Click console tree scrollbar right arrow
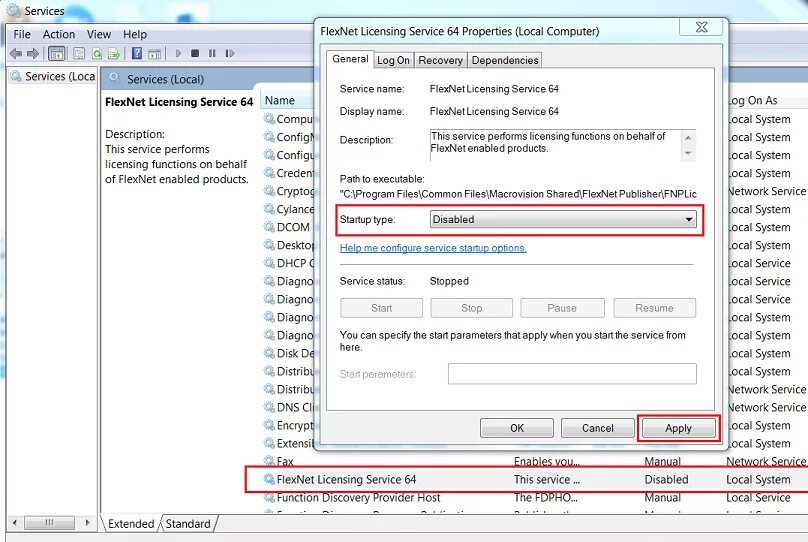The height and width of the screenshot is (542, 808). (88, 523)
